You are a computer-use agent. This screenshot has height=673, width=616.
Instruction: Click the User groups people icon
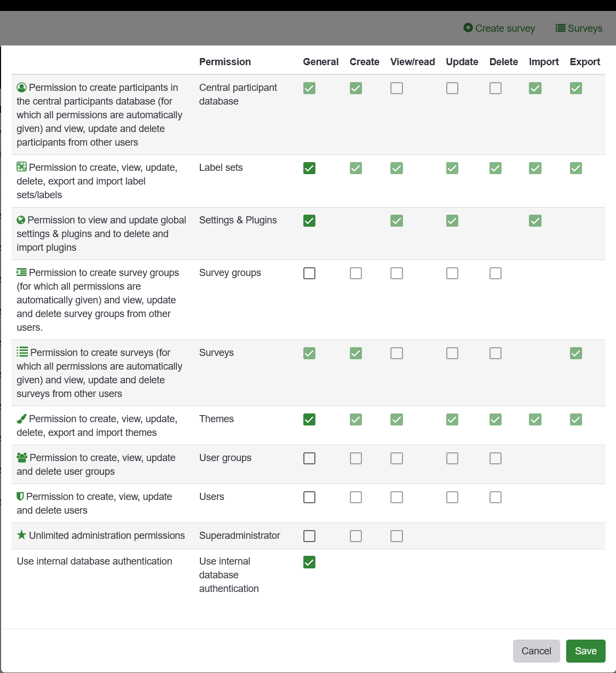click(x=22, y=457)
